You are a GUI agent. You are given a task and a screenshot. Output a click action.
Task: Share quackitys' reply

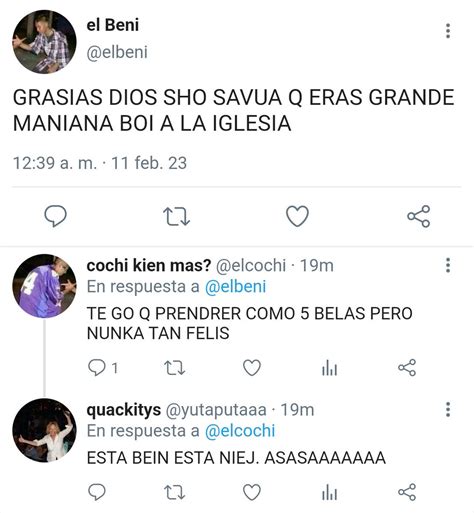407,492
